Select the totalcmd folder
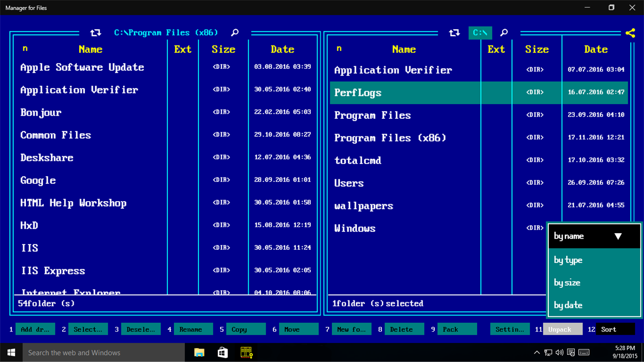This screenshot has height=362, width=644. click(479, 160)
